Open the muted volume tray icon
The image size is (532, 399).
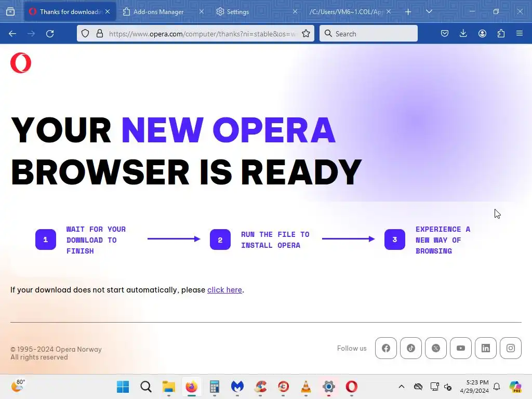point(448,387)
